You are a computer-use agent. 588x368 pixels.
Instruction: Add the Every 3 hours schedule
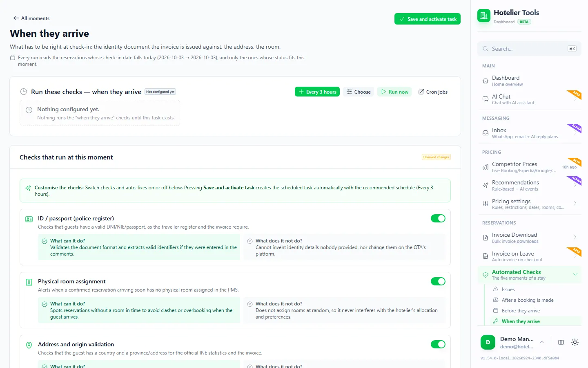click(318, 92)
